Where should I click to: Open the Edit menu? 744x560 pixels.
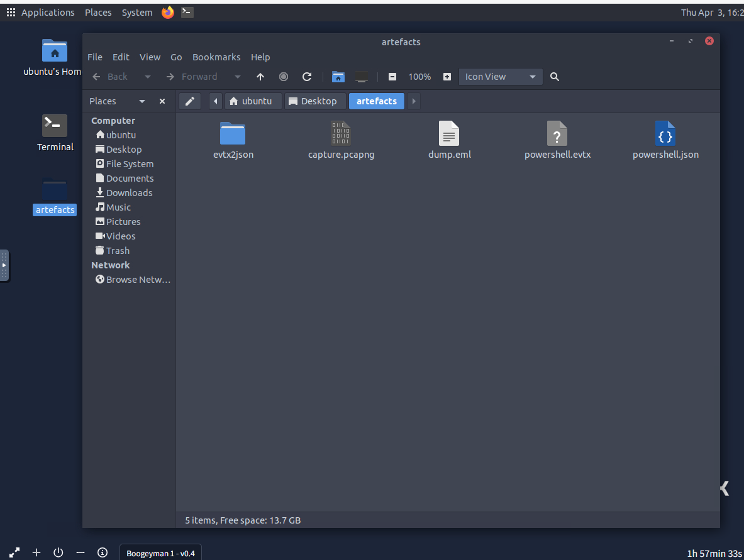tap(121, 57)
